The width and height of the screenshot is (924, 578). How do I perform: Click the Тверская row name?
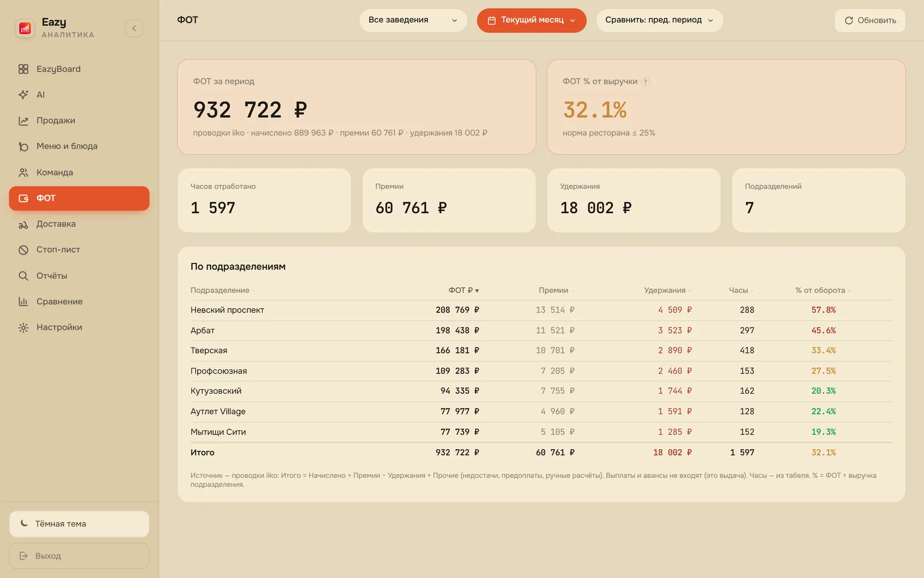(x=209, y=350)
